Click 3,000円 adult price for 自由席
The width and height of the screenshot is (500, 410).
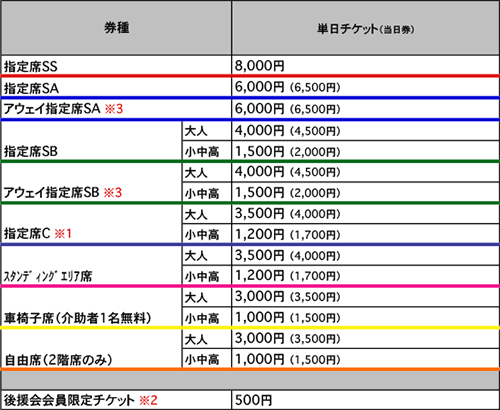[260, 338]
